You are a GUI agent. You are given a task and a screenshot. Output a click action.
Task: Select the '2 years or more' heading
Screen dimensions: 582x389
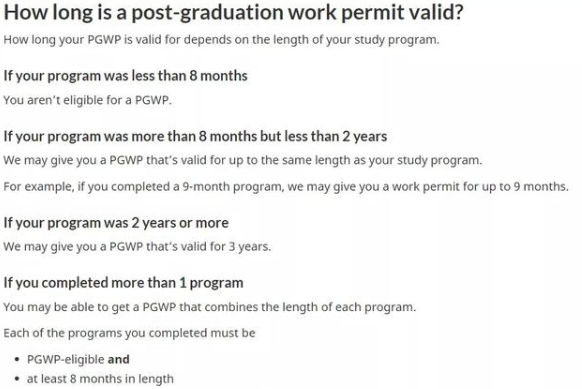coord(116,223)
